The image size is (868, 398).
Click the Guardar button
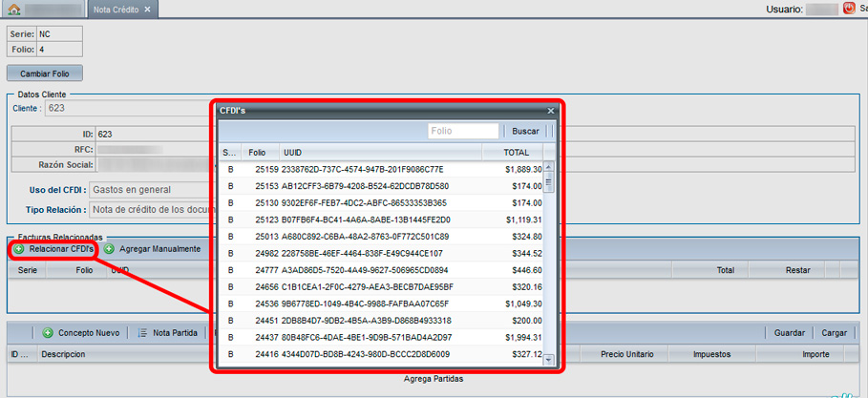[x=789, y=333]
